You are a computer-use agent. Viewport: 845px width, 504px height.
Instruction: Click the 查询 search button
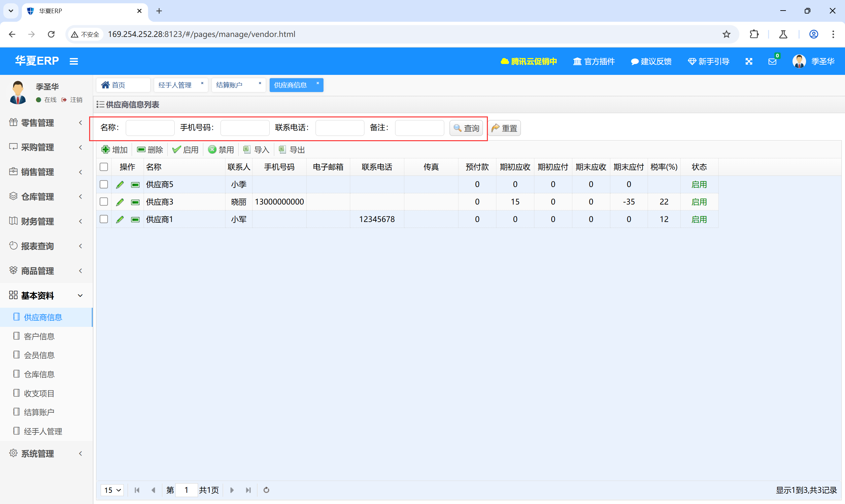(x=466, y=128)
